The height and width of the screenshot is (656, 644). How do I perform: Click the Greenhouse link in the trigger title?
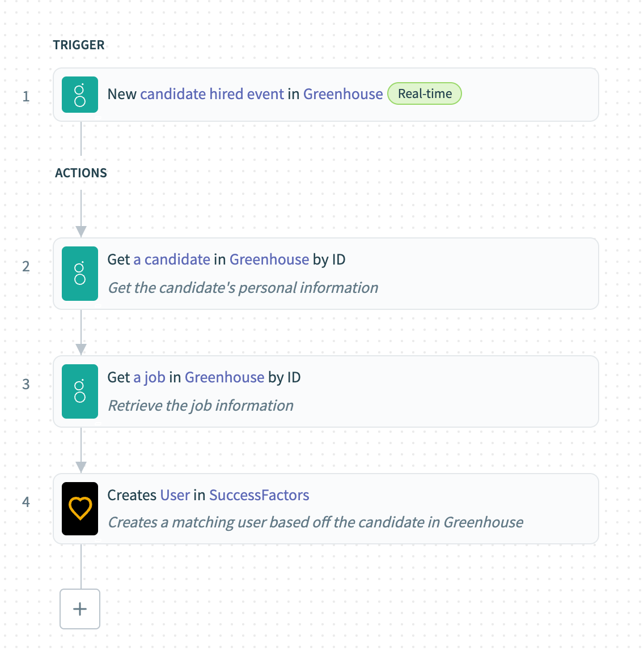[342, 93]
